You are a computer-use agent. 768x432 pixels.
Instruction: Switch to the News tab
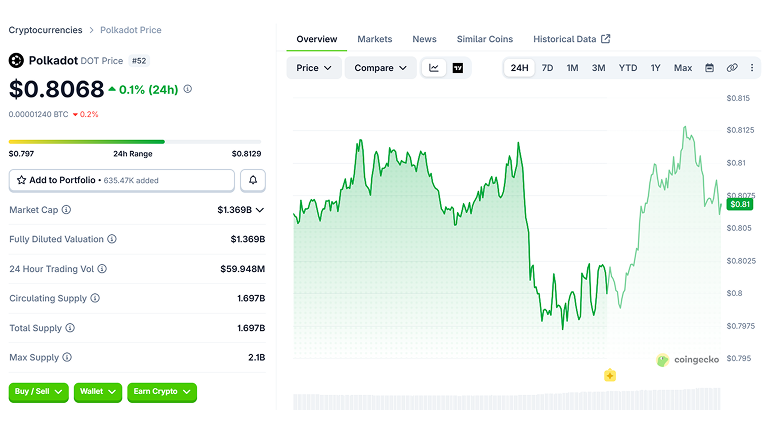(424, 39)
